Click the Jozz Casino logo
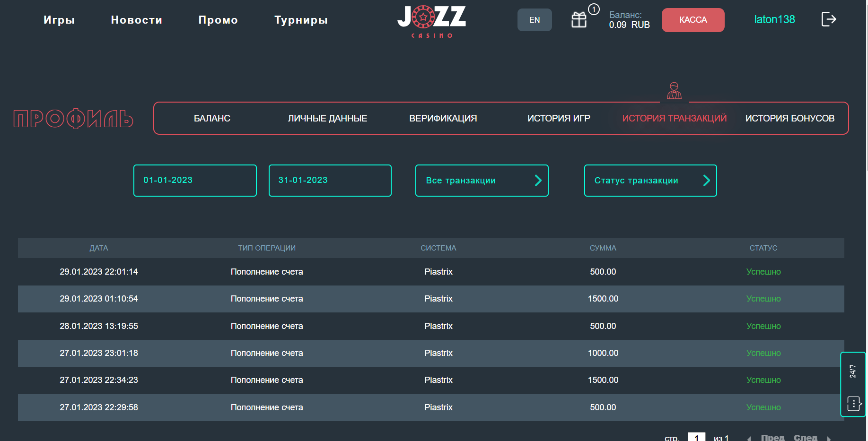The width and height of the screenshot is (868, 441). pyautogui.click(x=431, y=21)
